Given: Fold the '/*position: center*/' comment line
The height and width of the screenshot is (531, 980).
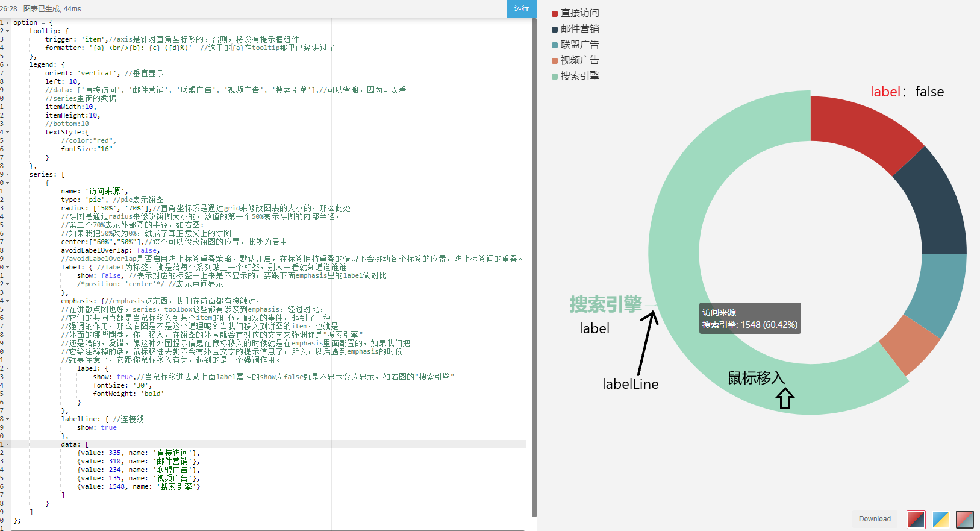Looking at the screenshot, I should click(7, 284).
